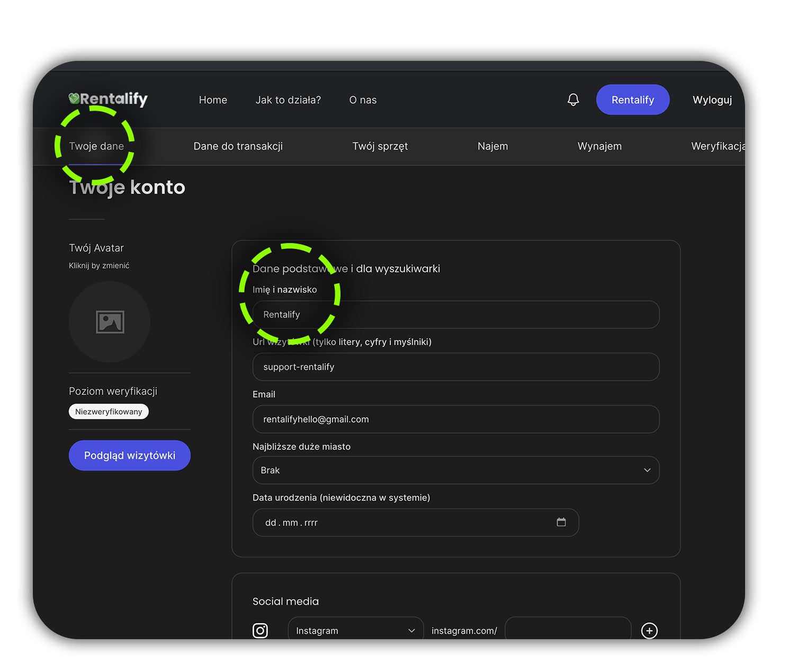Open Jak to działa? page

[288, 100]
